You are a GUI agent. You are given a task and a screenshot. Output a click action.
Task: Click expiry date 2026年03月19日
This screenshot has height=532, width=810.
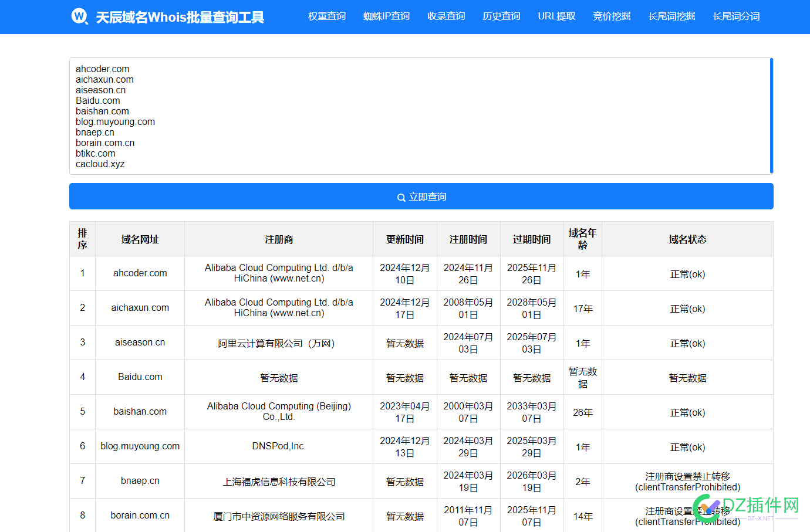[x=532, y=482]
